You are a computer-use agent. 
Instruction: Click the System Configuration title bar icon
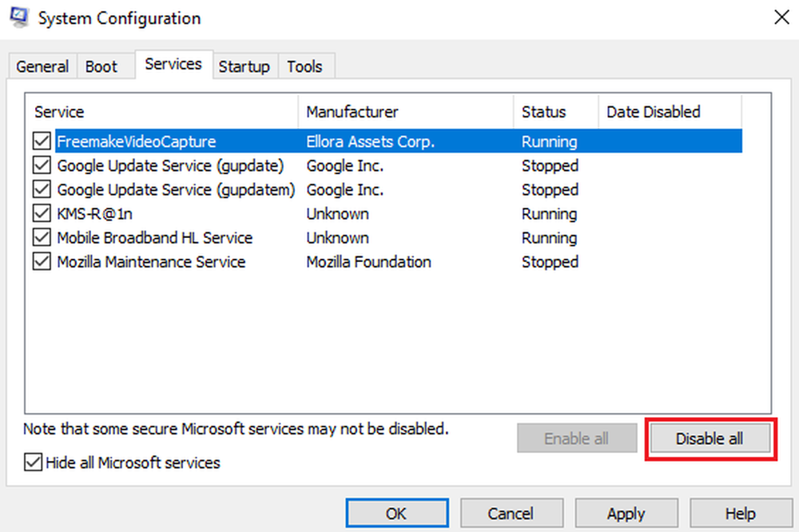coord(19,18)
